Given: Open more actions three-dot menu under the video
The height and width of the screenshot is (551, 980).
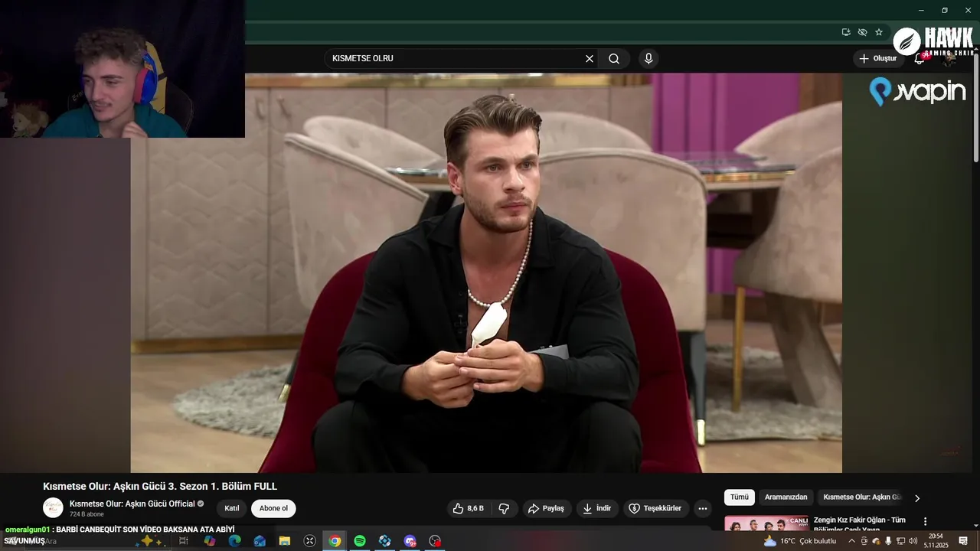Looking at the screenshot, I should [x=703, y=508].
